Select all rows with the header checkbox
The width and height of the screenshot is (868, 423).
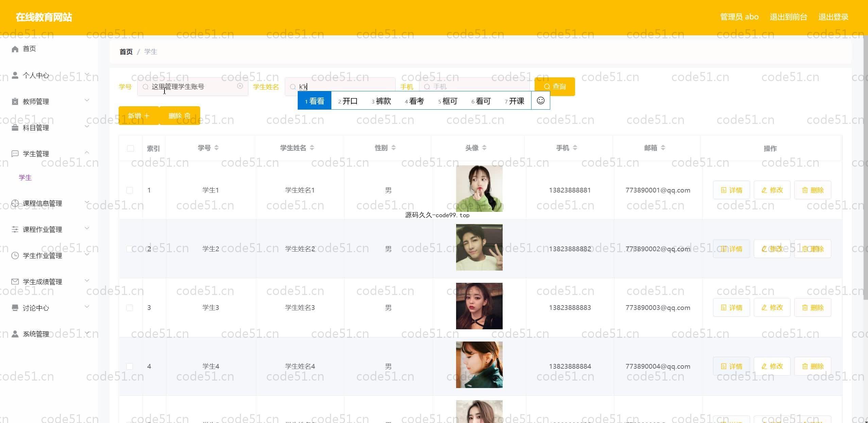131,148
